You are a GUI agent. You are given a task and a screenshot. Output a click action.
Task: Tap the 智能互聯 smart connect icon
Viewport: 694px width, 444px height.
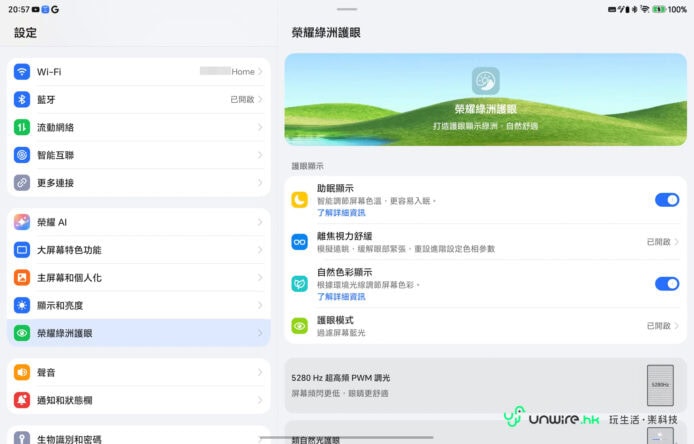[x=22, y=155]
